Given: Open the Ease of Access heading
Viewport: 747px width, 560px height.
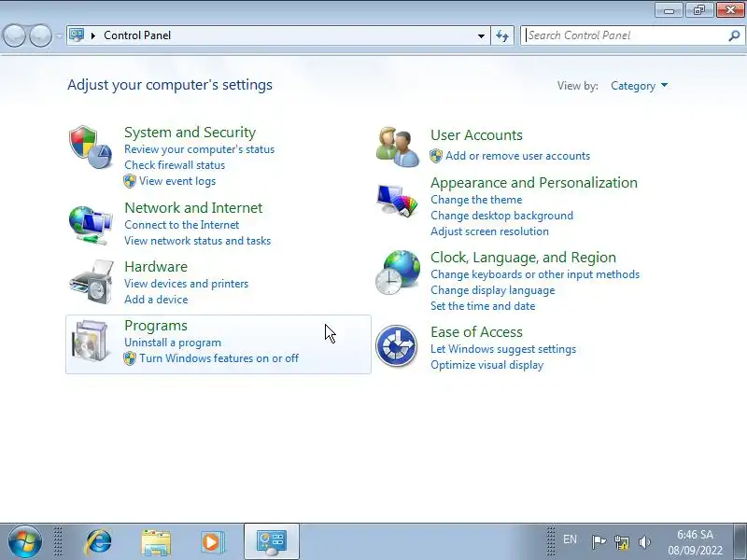Looking at the screenshot, I should point(476,332).
